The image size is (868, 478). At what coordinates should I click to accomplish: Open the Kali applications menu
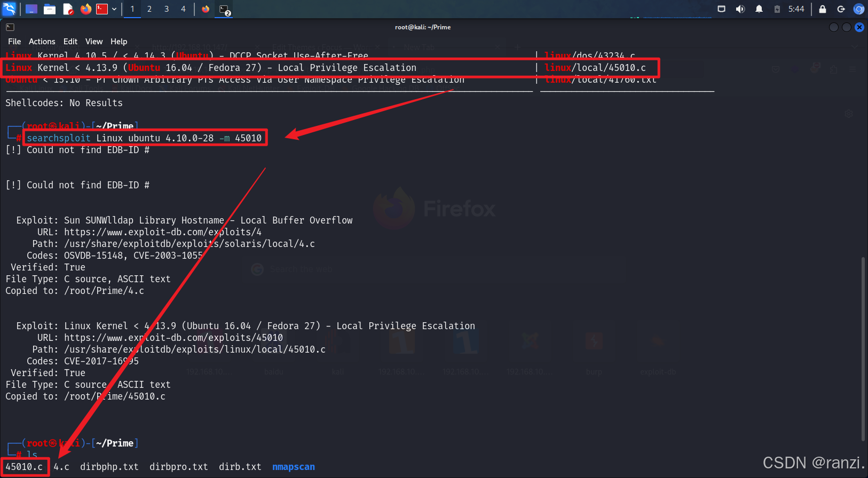point(9,9)
